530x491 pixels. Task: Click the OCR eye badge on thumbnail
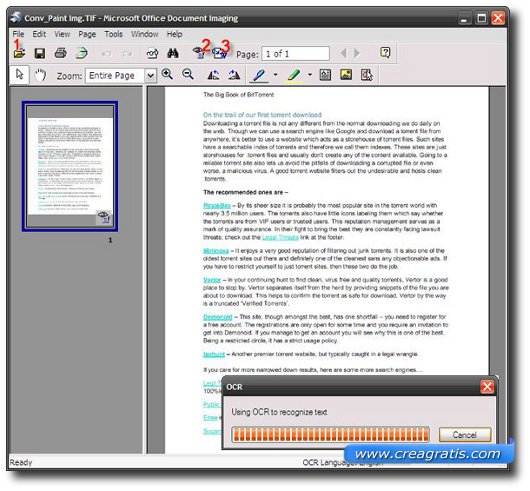point(104,217)
